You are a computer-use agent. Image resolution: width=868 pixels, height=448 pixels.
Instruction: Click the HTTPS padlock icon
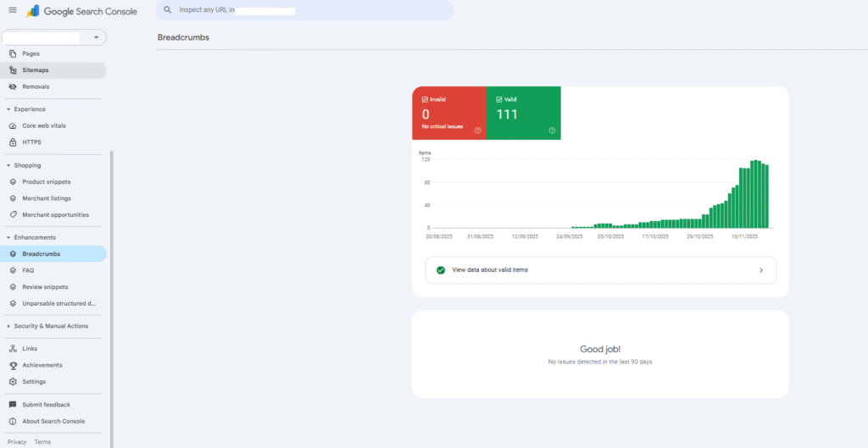point(13,142)
